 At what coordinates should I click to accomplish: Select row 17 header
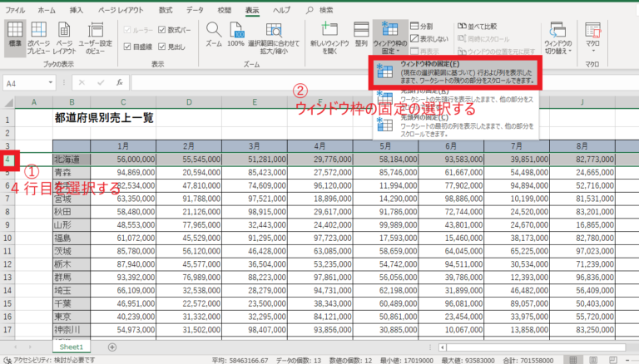click(x=7, y=329)
